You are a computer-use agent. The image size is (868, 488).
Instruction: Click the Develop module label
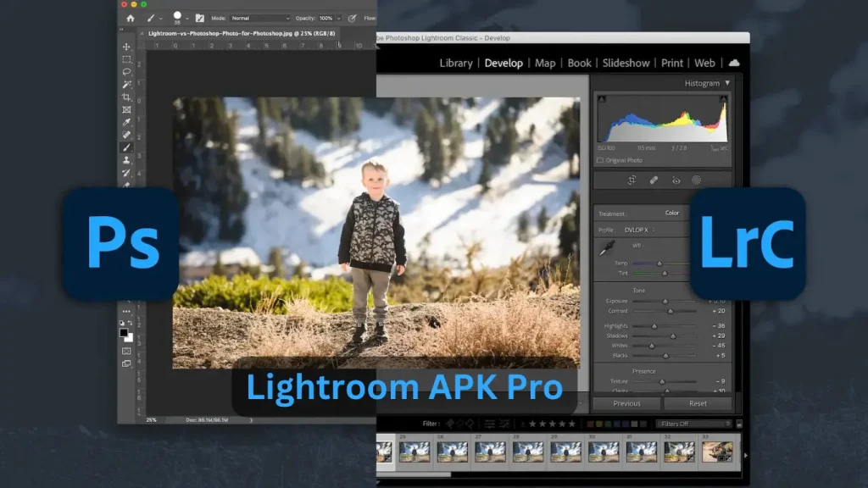click(504, 63)
